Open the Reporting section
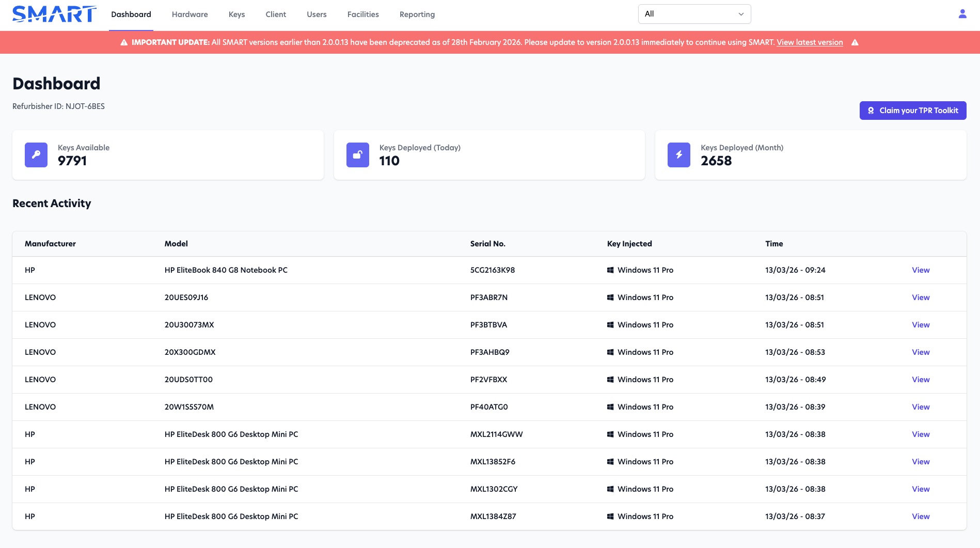This screenshot has height=548, width=980. point(417,14)
